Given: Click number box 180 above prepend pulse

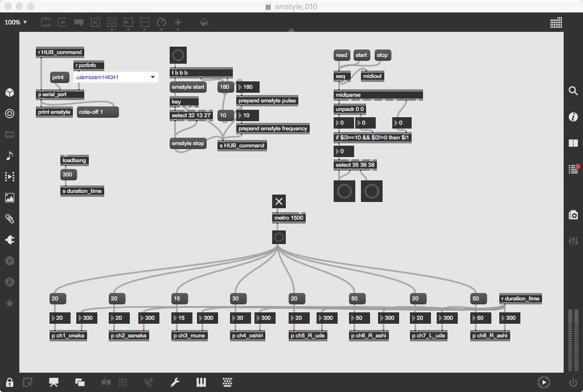Looking at the screenshot, I should (248, 87).
